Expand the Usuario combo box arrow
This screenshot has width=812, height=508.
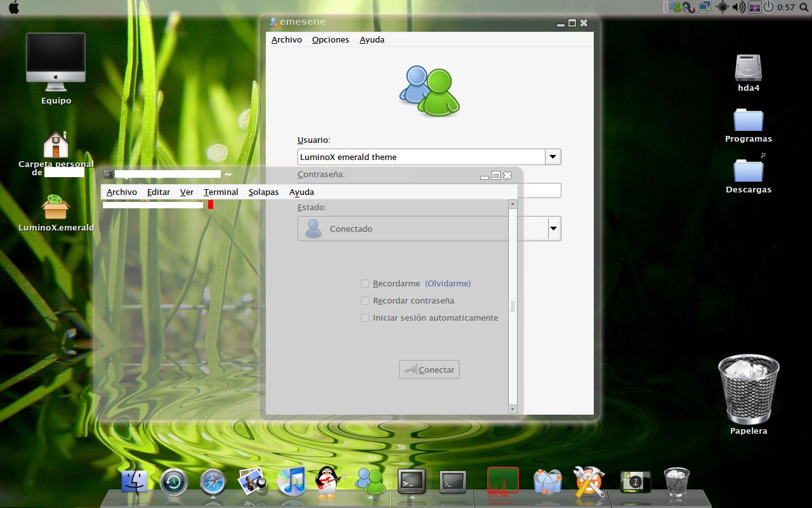(x=553, y=157)
